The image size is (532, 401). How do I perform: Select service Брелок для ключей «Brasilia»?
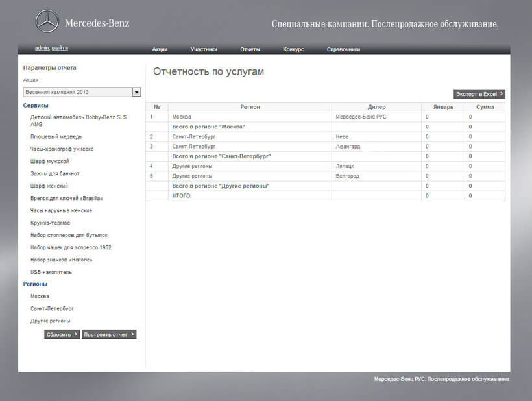click(x=66, y=198)
